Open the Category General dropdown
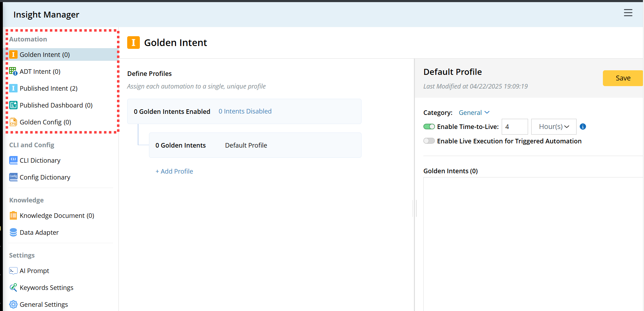Viewport: 644px width, 311px height. [474, 112]
